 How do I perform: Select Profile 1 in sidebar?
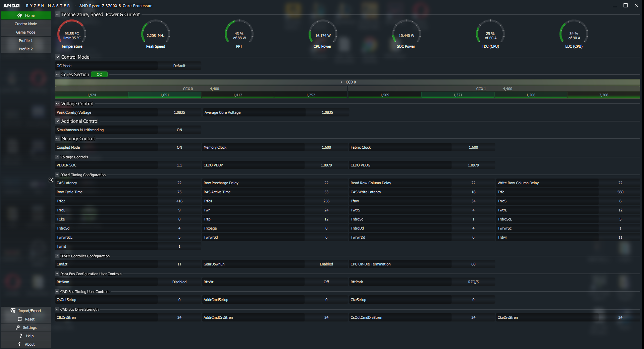point(26,41)
